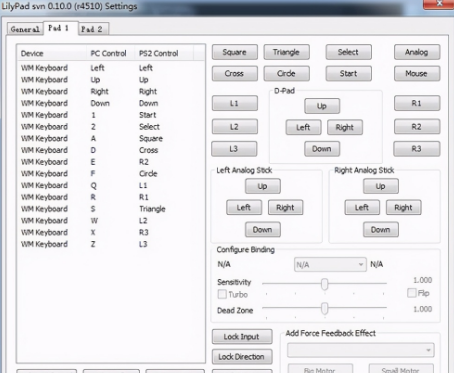The width and height of the screenshot is (454, 373).
Task: Open the Configure Binding N/A dropdown
Action: click(x=330, y=265)
